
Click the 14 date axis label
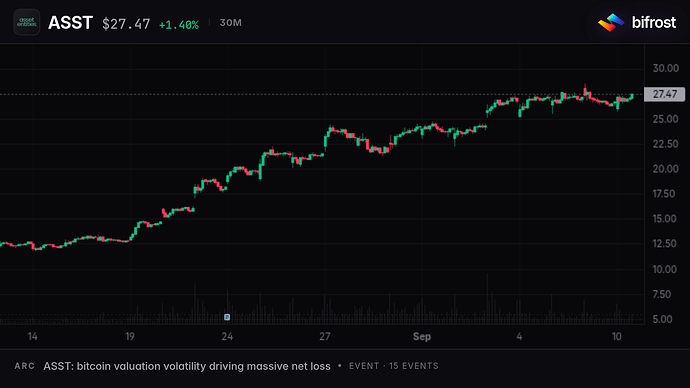click(33, 337)
